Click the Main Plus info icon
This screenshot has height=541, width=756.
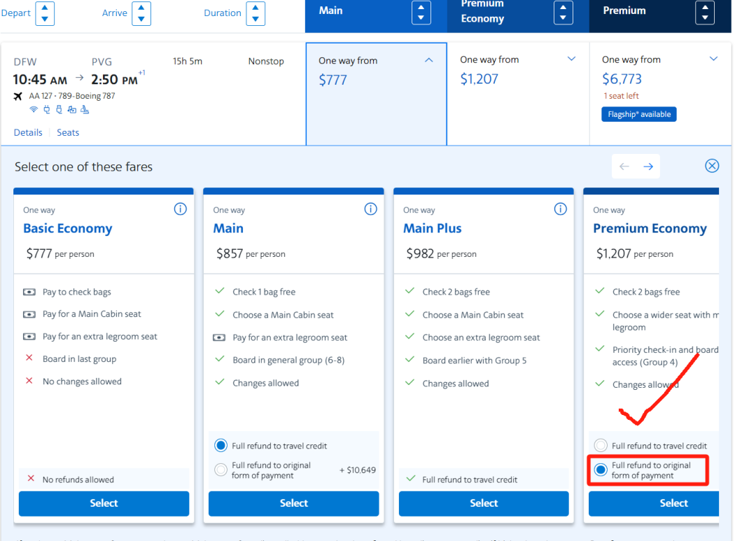(560, 209)
